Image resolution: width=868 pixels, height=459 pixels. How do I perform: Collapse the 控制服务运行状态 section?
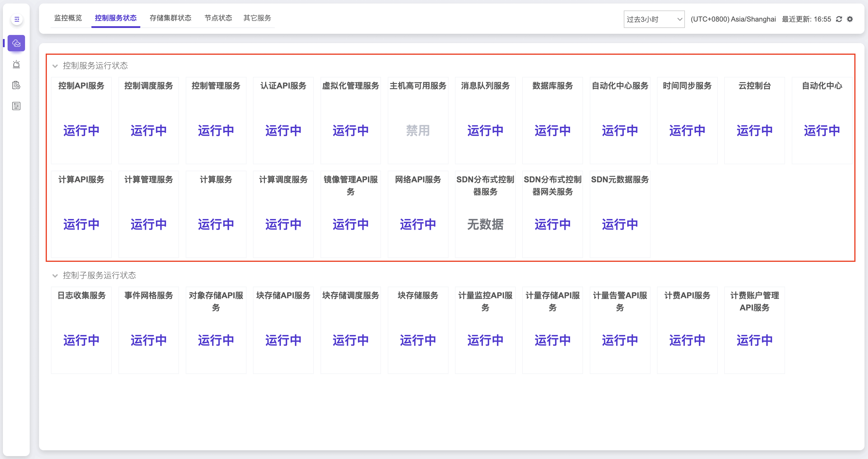55,66
